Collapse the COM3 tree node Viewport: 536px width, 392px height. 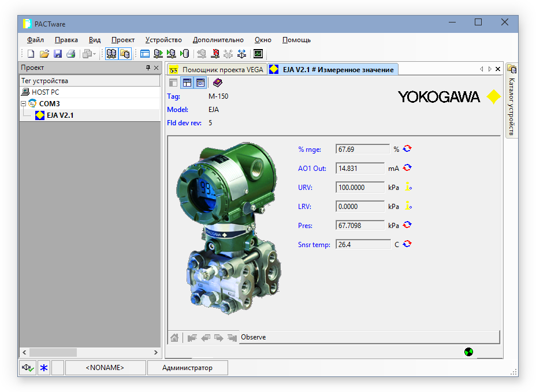pos(24,103)
